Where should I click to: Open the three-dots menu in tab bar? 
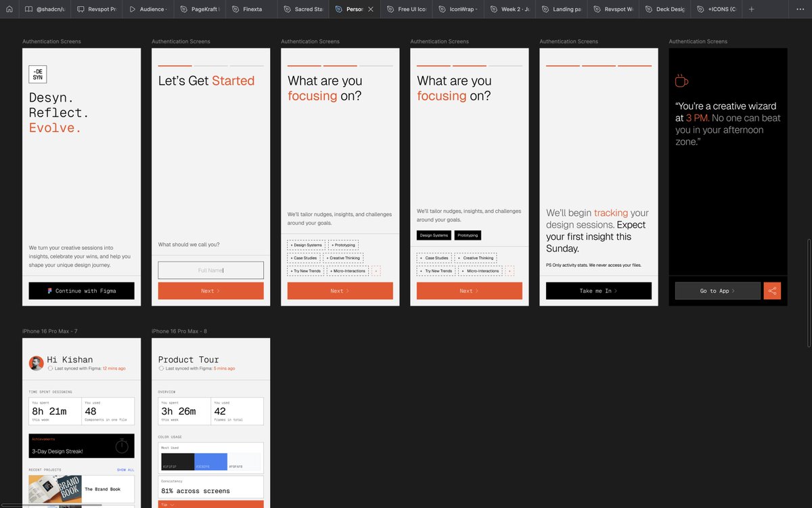(x=800, y=9)
